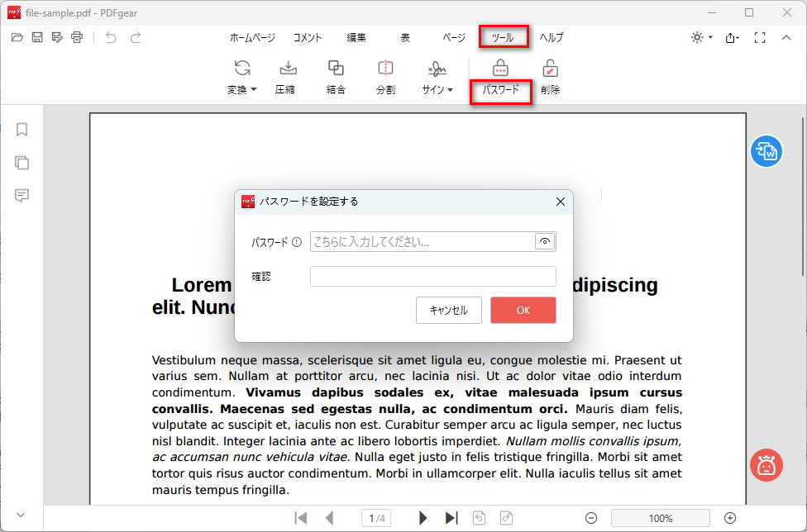Switch to the コメント tab
The height and width of the screenshot is (532, 807).
point(307,37)
